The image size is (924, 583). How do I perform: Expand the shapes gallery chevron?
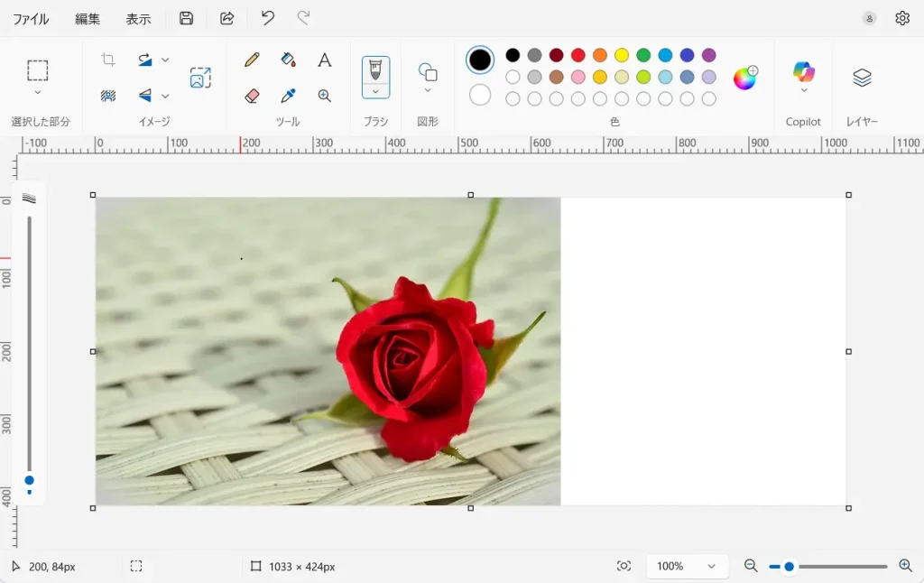pos(428,91)
